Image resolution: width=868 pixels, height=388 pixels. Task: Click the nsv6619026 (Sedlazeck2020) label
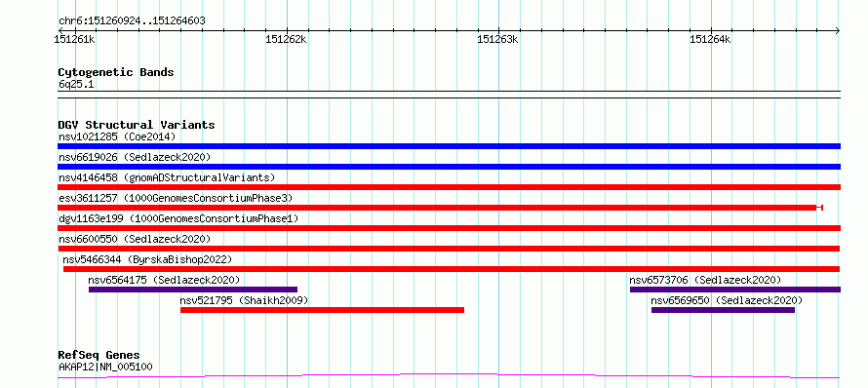[x=135, y=157]
